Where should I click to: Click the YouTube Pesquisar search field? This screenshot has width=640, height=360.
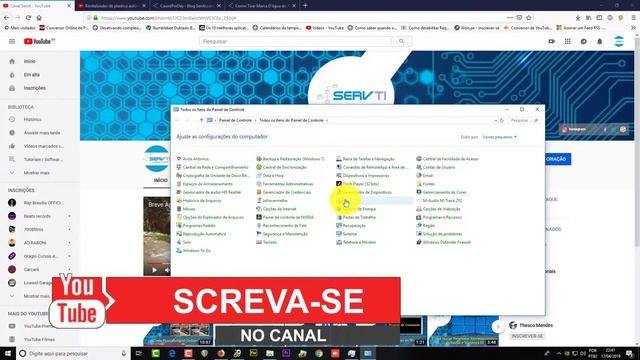[x=295, y=41]
